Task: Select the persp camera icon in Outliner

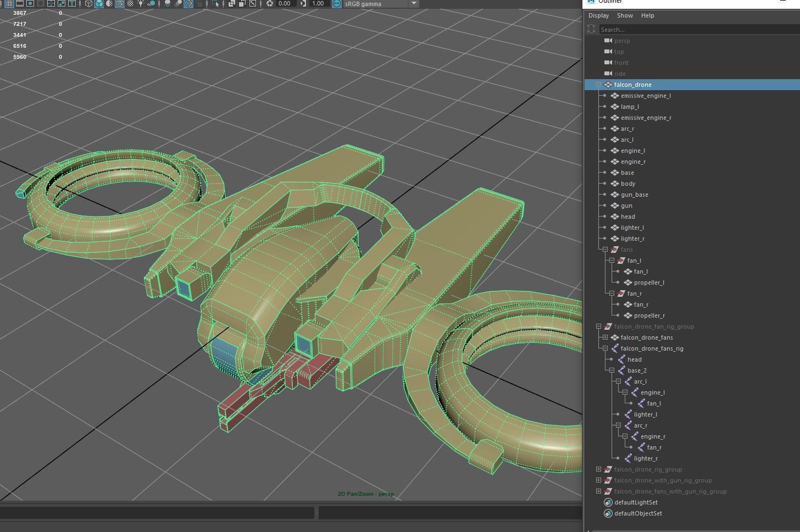Action: click(608, 41)
